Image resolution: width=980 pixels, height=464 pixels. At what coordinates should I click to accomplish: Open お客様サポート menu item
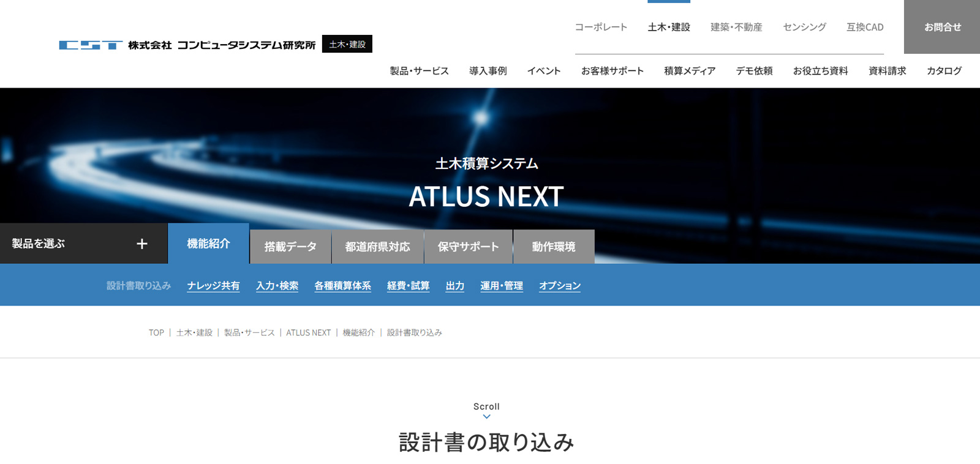click(x=612, y=71)
